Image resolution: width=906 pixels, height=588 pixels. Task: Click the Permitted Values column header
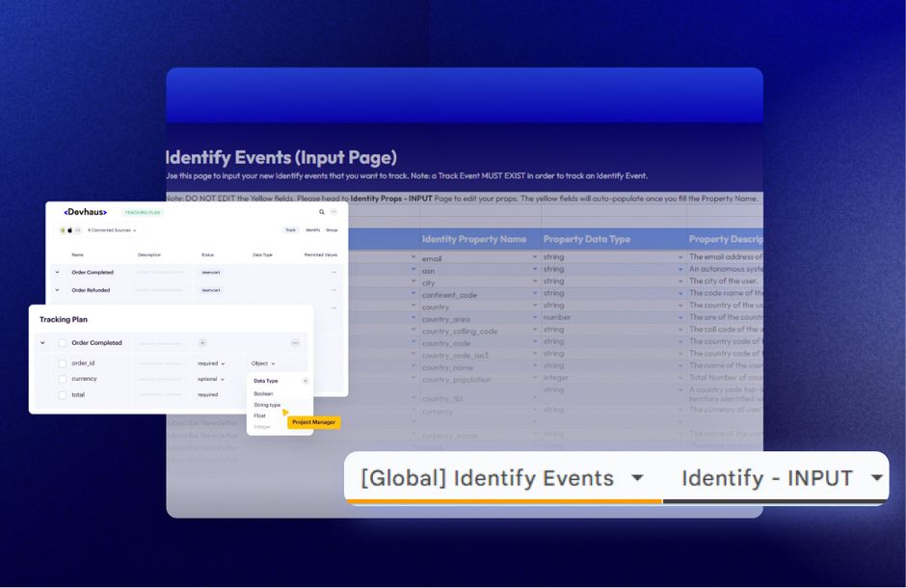pyautogui.click(x=321, y=254)
